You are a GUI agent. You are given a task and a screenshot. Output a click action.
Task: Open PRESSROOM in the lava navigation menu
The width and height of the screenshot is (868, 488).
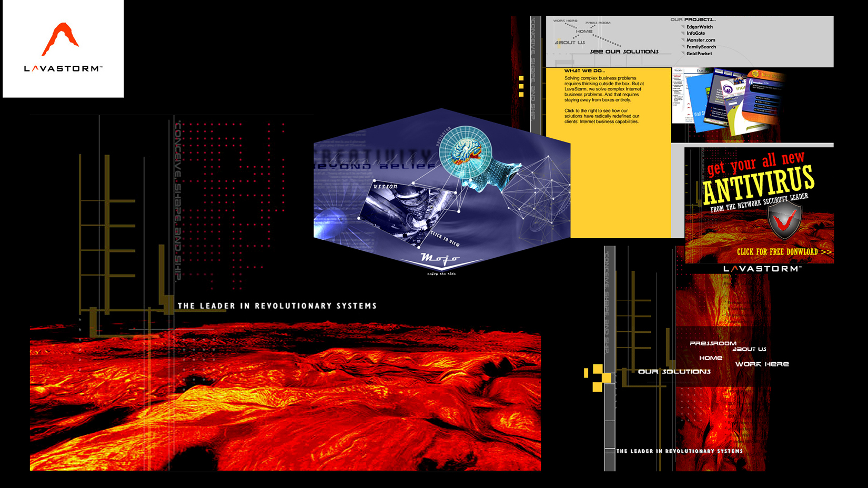tap(713, 343)
